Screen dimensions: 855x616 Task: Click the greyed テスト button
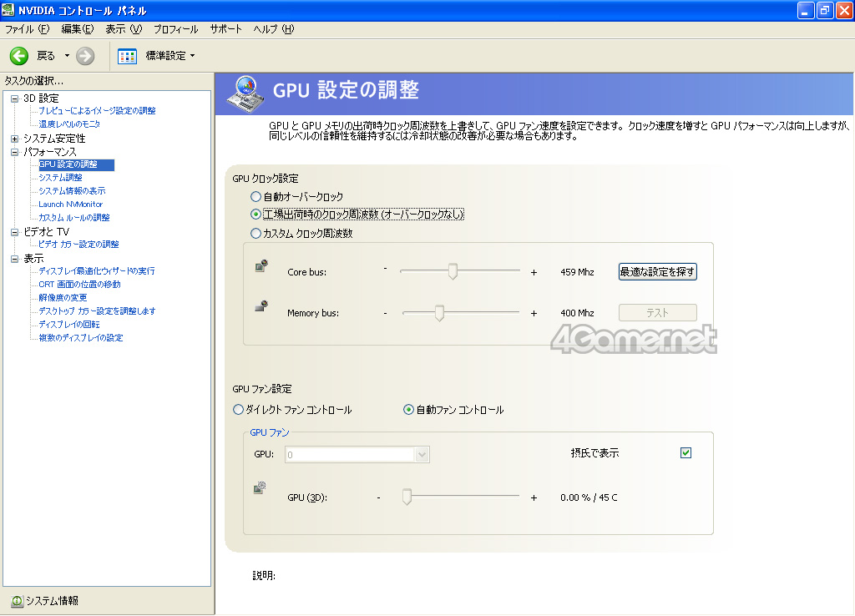coord(658,312)
